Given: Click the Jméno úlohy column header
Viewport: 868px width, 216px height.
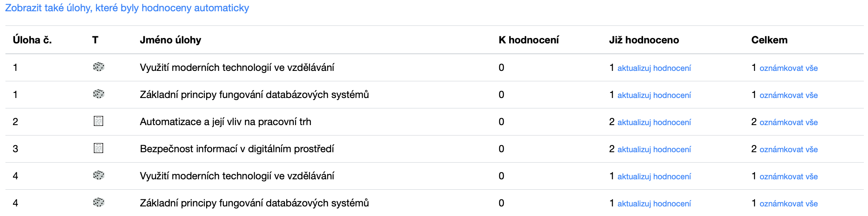Looking at the screenshot, I should tap(170, 40).
